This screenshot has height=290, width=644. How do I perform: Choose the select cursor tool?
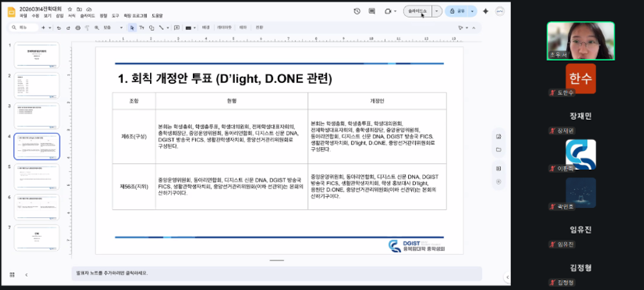tap(132, 28)
